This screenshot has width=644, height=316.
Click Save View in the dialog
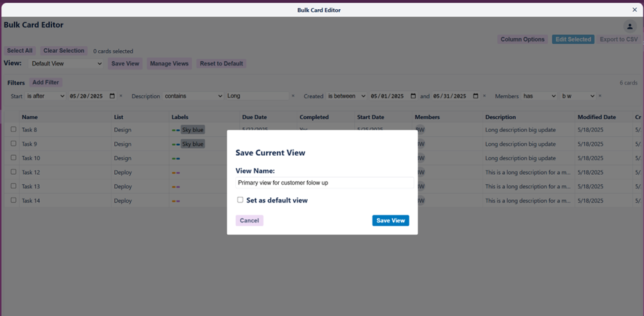[x=390, y=220]
